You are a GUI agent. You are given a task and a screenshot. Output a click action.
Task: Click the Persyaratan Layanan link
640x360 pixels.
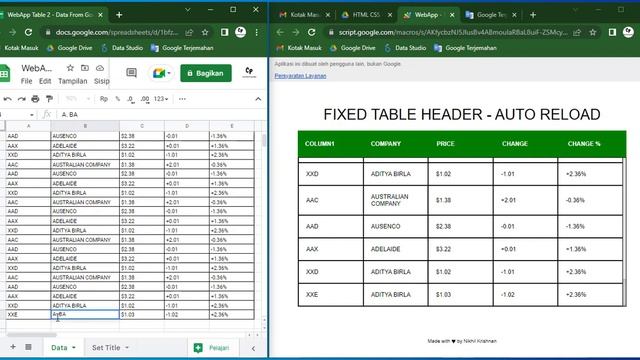pyautogui.click(x=300, y=76)
